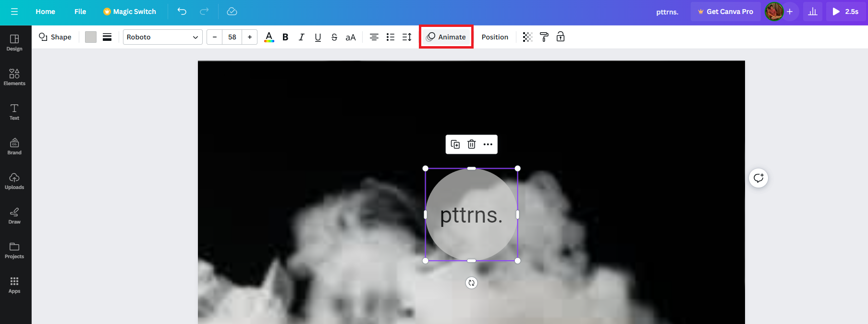This screenshot has width=868, height=324.
Task: Toggle uppercase aA formatting
Action: click(351, 37)
